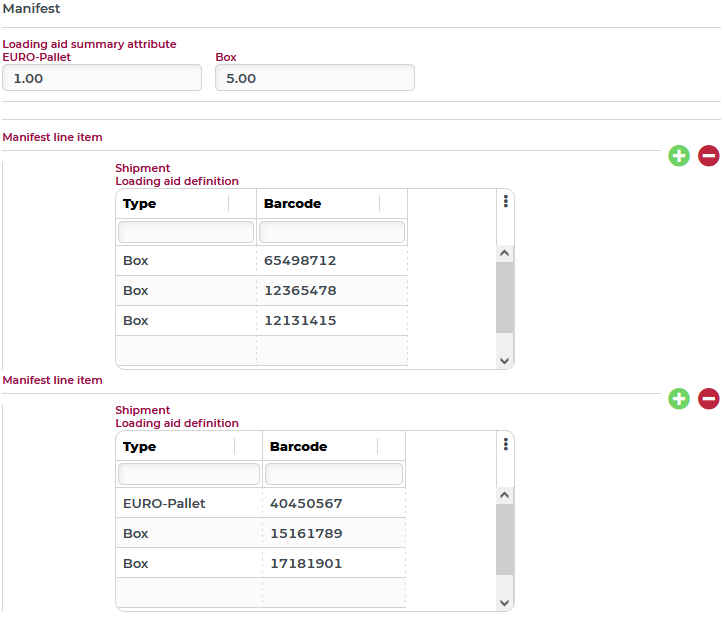
Task: Click the Manifest heading
Action: [31, 9]
